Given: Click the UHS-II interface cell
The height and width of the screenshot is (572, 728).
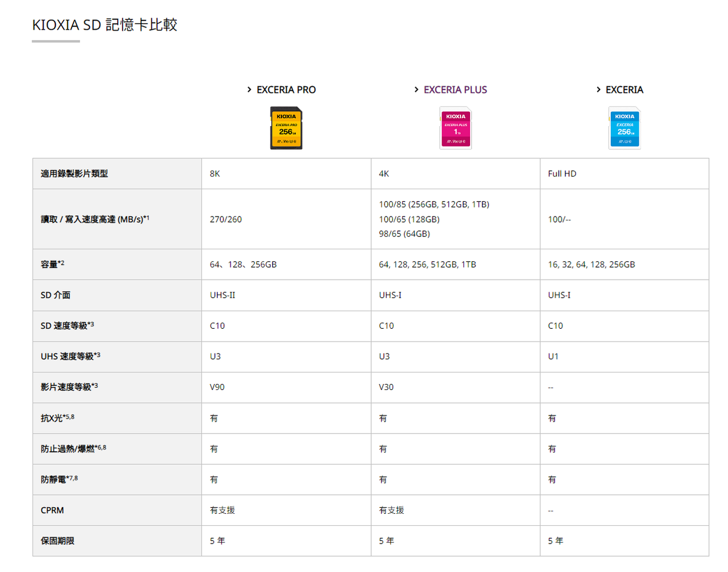Looking at the screenshot, I should 222,295.
